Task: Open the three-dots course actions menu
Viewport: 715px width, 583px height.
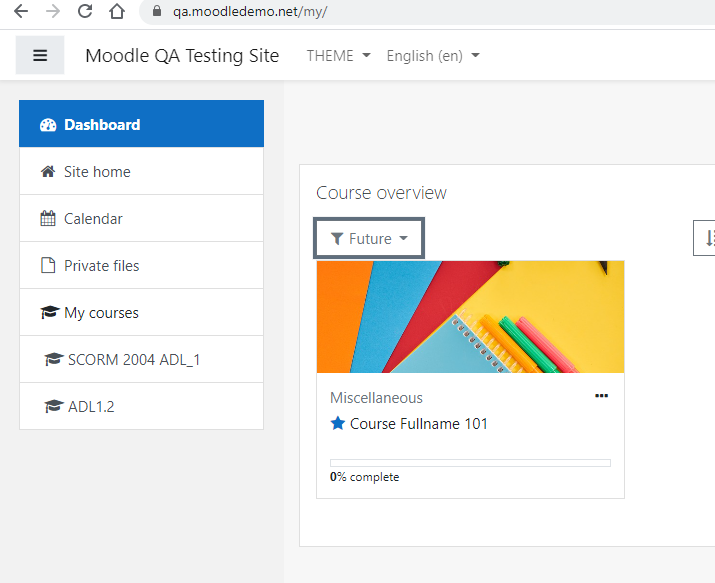Action: click(601, 396)
